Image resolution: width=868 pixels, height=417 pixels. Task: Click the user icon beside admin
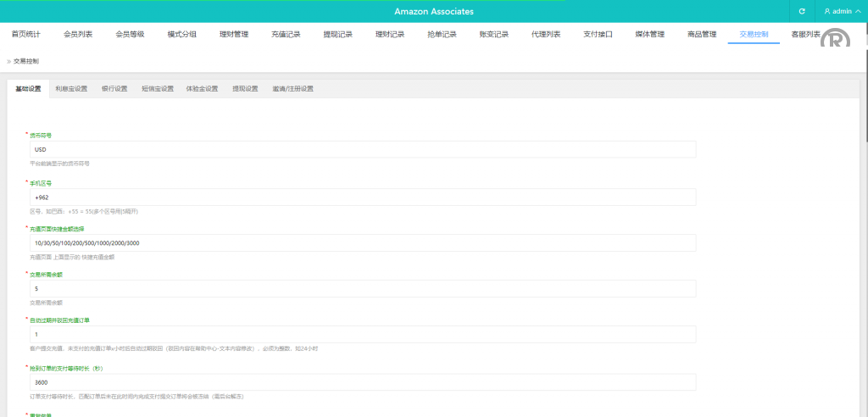point(827,12)
